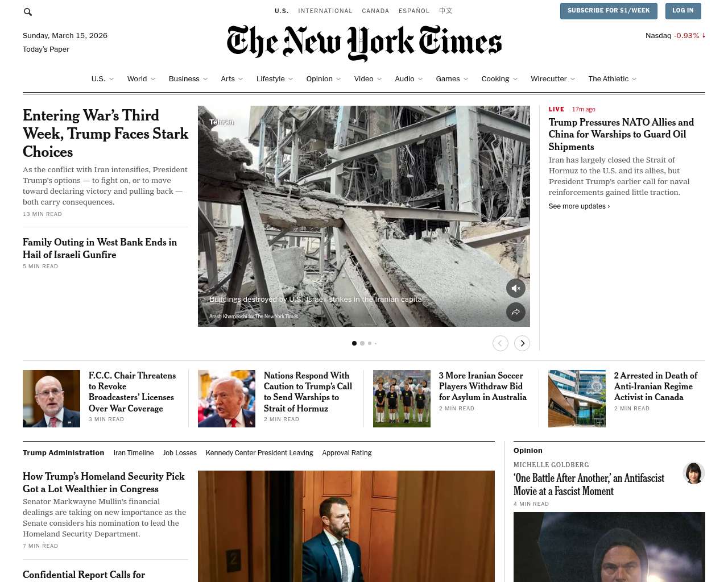Unmute the Tehran video
Screen dimensions: 728x582
pos(516,288)
